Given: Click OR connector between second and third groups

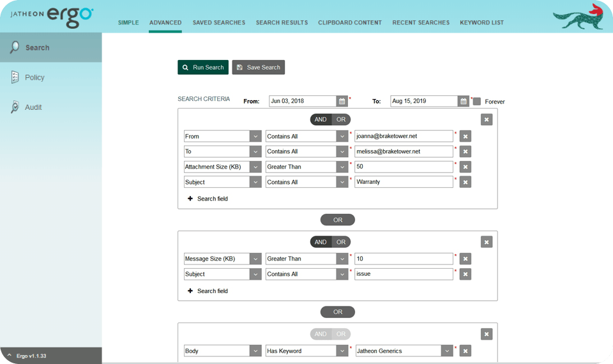Looking at the screenshot, I should click(x=338, y=312).
